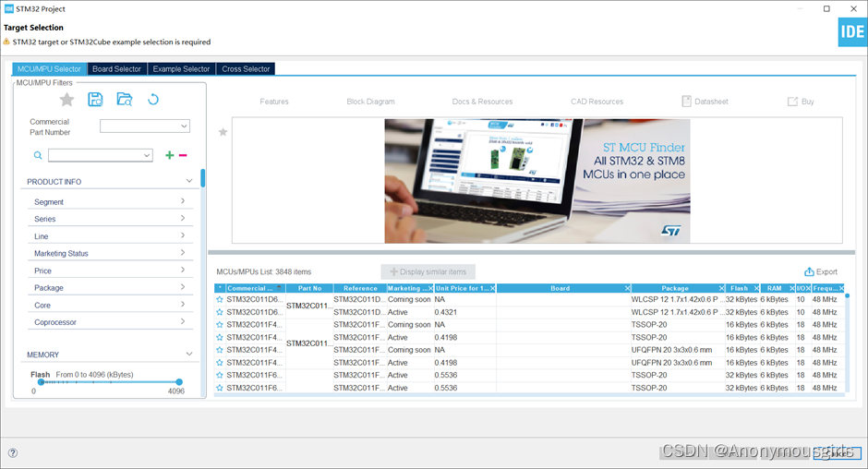Show favorite MCUs via star filter icon

tap(67, 100)
